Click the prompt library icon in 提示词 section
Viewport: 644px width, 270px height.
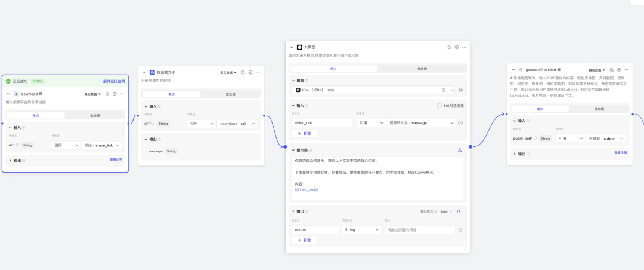click(x=460, y=150)
